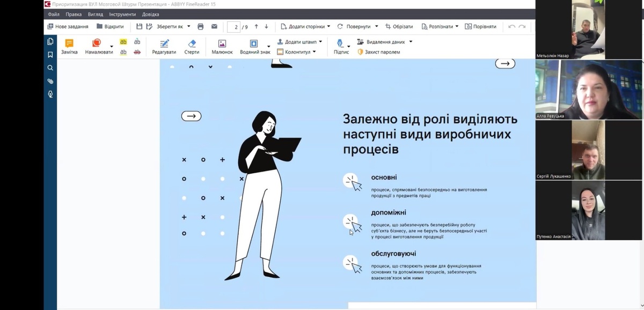Image resolution: width=644 pixels, height=310 pixels.
Task: Open the Digital Signatures sidebar panel
Action: pyautogui.click(x=50, y=94)
